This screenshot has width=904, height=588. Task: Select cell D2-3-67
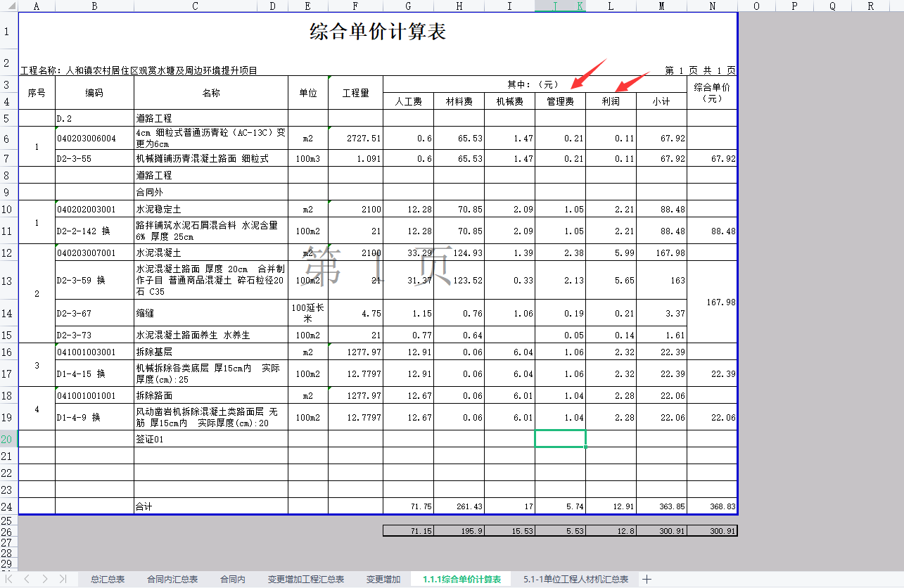click(x=94, y=313)
